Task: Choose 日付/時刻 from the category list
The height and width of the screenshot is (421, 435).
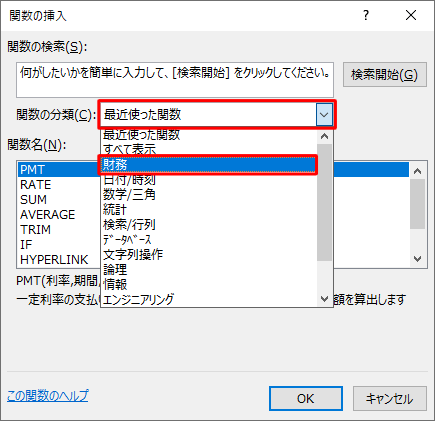Action: tap(209, 180)
